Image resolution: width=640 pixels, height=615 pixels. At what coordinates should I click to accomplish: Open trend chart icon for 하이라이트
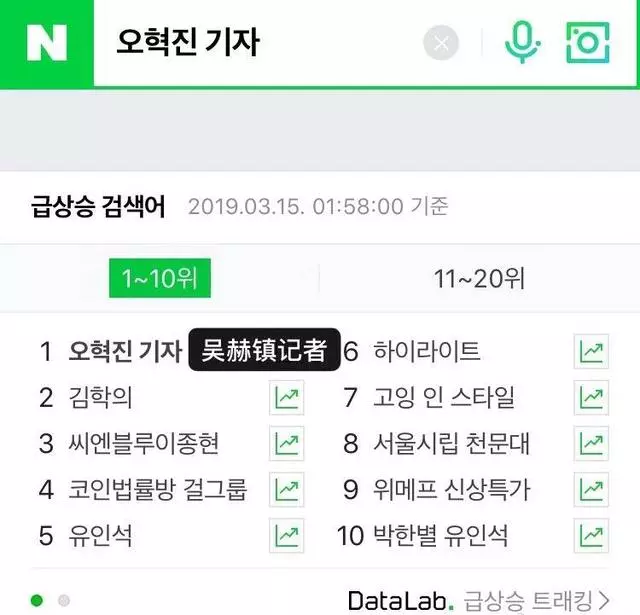tap(591, 351)
